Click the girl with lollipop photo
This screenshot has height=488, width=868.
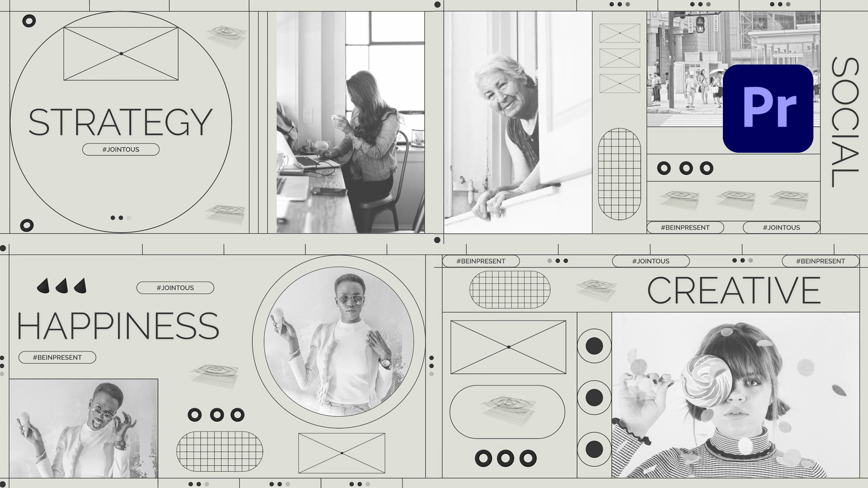coord(736,395)
